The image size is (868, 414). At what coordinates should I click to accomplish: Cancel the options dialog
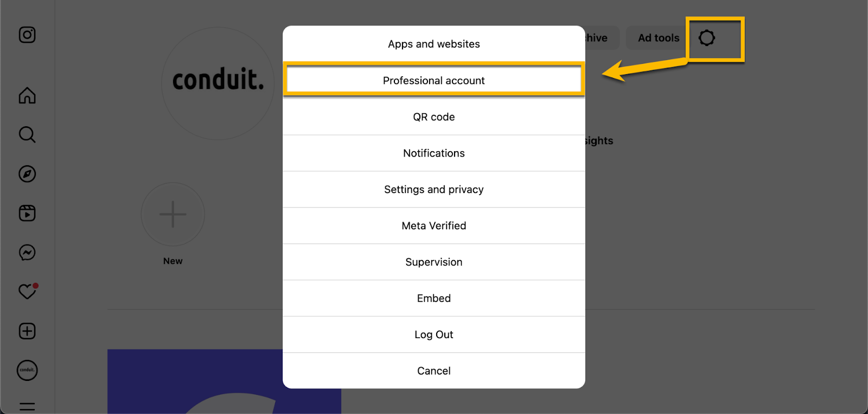point(433,371)
